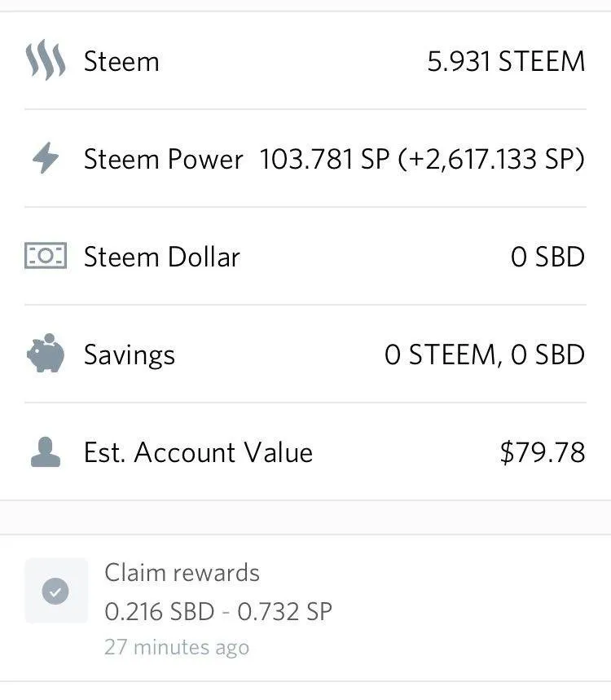Screen dimensions: 611x700
Task: Open the Claim rewards transaction title
Action: [182, 573]
